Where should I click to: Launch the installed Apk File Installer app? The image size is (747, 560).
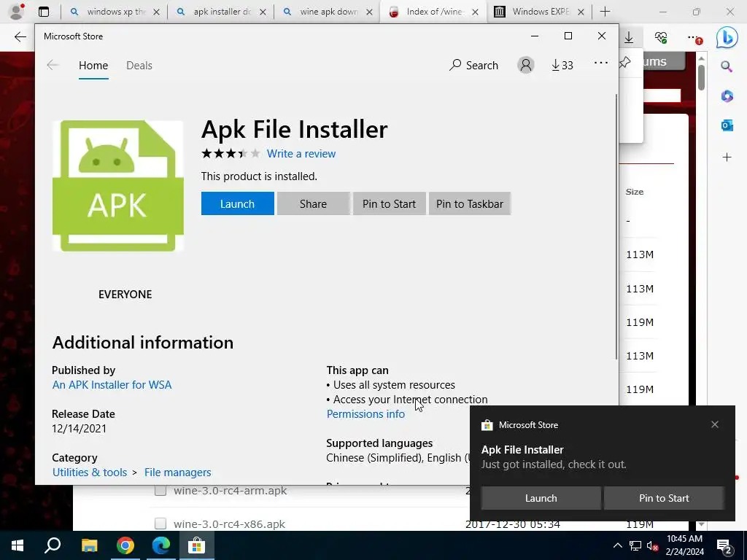point(237,204)
